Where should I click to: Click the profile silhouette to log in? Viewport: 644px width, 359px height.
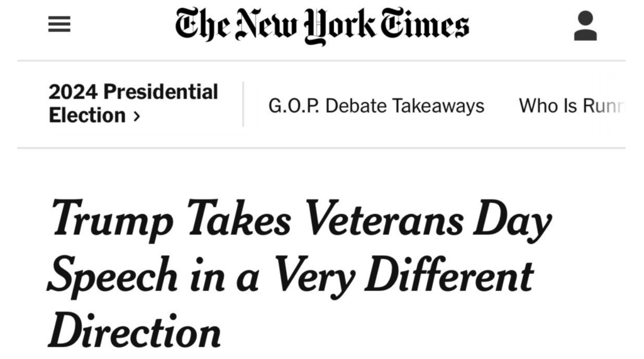click(585, 26)
